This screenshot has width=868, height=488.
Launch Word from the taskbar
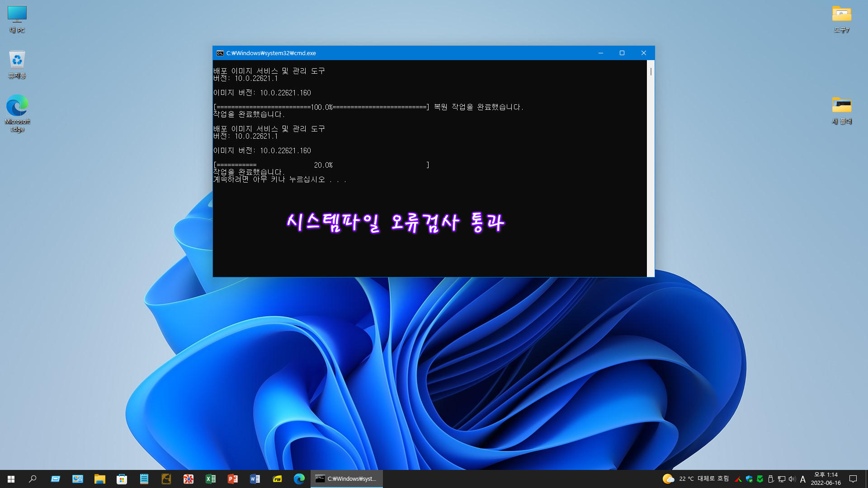[x=255, y=479]
